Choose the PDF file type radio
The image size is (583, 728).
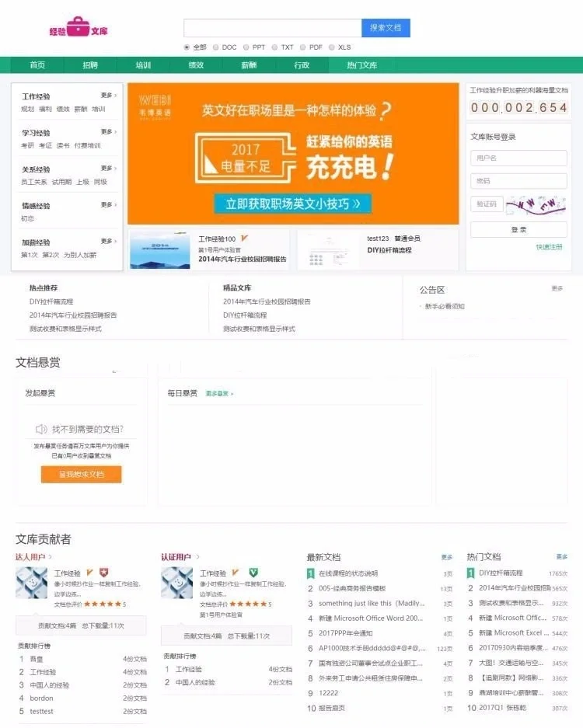pos(302,47)
